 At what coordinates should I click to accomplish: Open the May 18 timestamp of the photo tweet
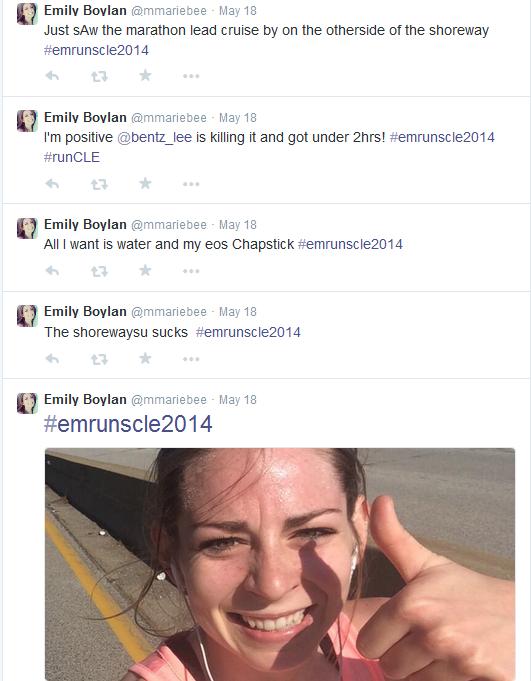pos(237,400)
